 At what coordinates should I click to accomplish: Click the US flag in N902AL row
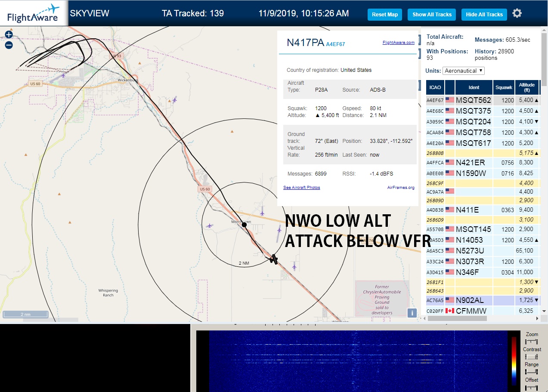coord(450,300)
